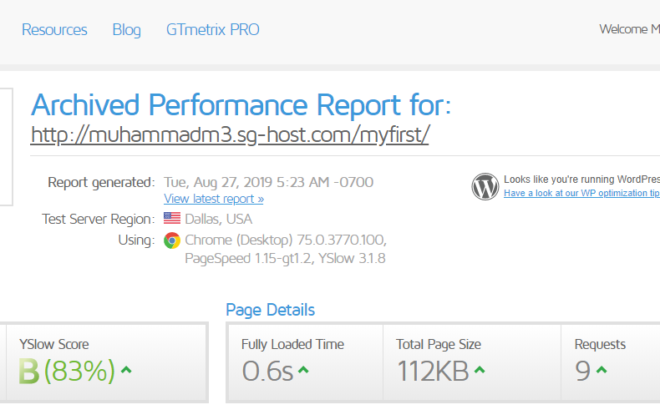660x420 pixels.
Task: Click View latest report link
Action: pos(213,199)
